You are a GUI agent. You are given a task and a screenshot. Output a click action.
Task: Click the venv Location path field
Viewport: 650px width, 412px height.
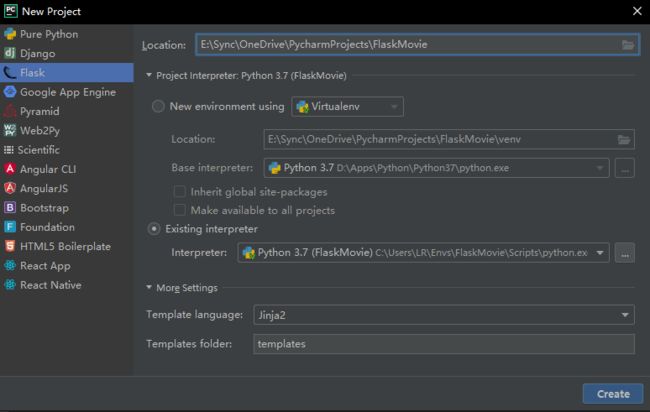point(449,139)
